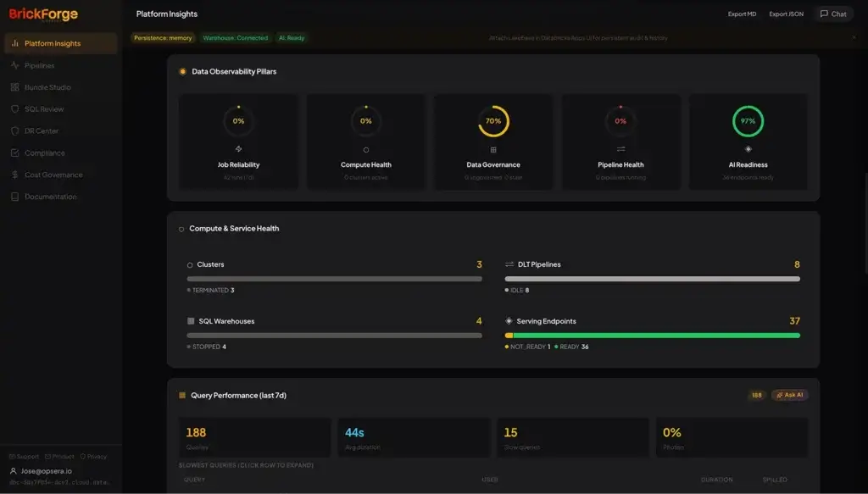Click the SQL Review shield icon
Image resolution: width=868 pixels, height=494 pixels.
pos(15,109)
